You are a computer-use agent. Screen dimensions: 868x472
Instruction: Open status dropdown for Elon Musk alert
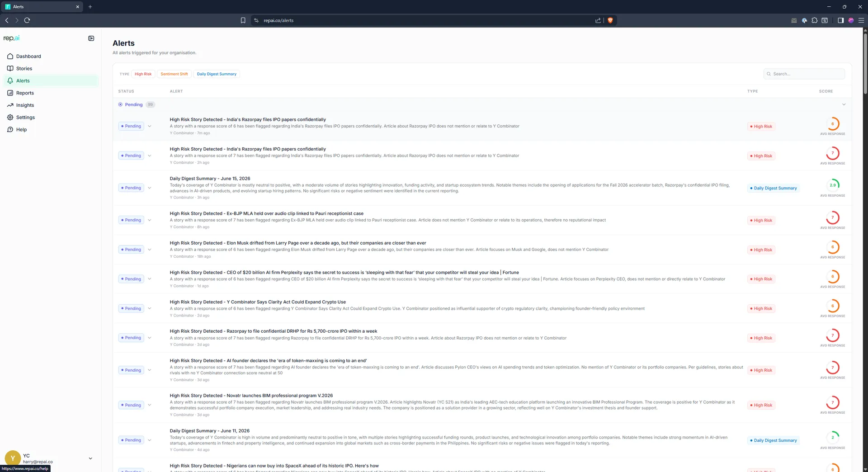150,250
